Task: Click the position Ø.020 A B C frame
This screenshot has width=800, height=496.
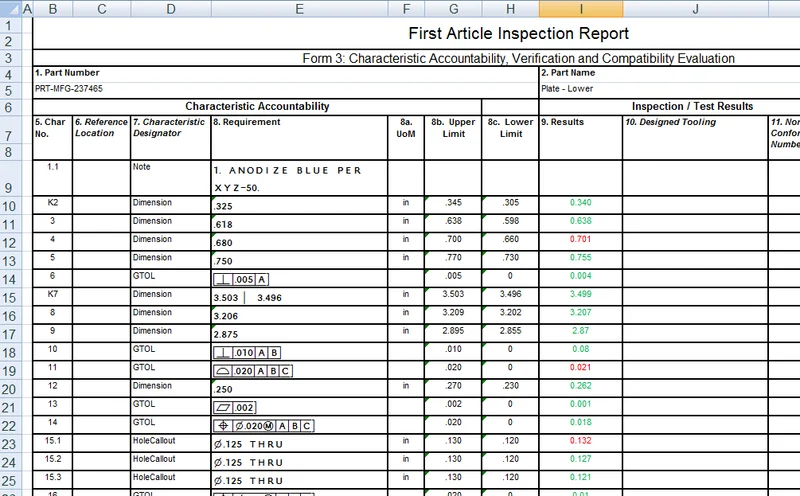Action: tap(264, 426)
